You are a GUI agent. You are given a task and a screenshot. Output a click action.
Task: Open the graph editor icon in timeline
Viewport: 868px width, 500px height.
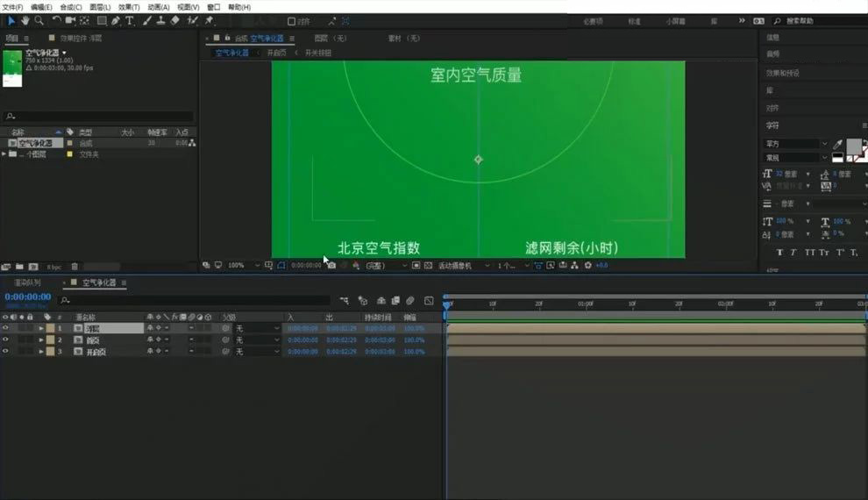[429, 301]
